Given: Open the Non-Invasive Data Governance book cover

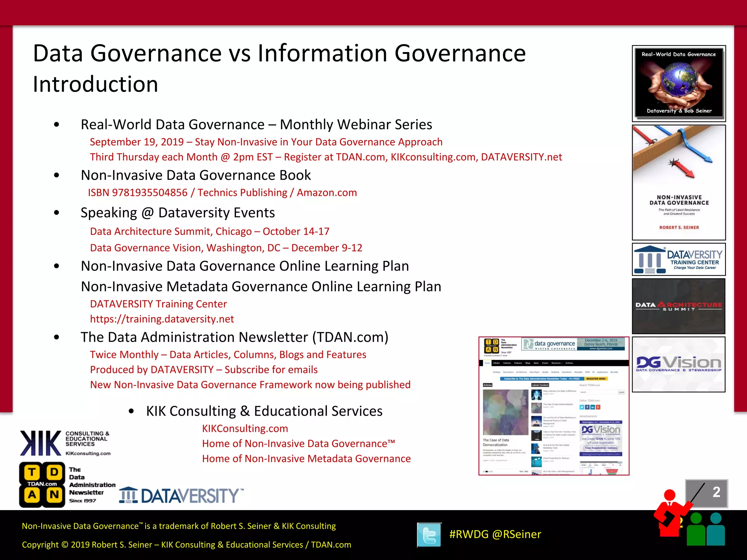Looking at the screenshot, I should pyautogui.click(x=679, y=182).
